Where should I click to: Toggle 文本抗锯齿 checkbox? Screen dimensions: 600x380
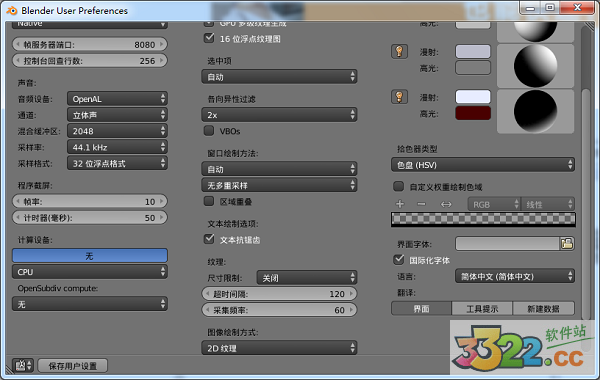pos(209,239)
